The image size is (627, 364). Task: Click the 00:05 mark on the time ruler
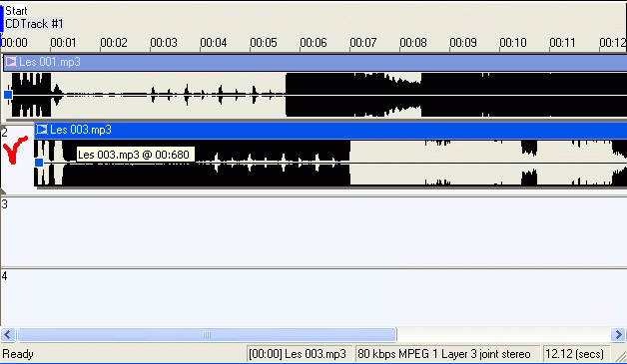tap(264, 42)
